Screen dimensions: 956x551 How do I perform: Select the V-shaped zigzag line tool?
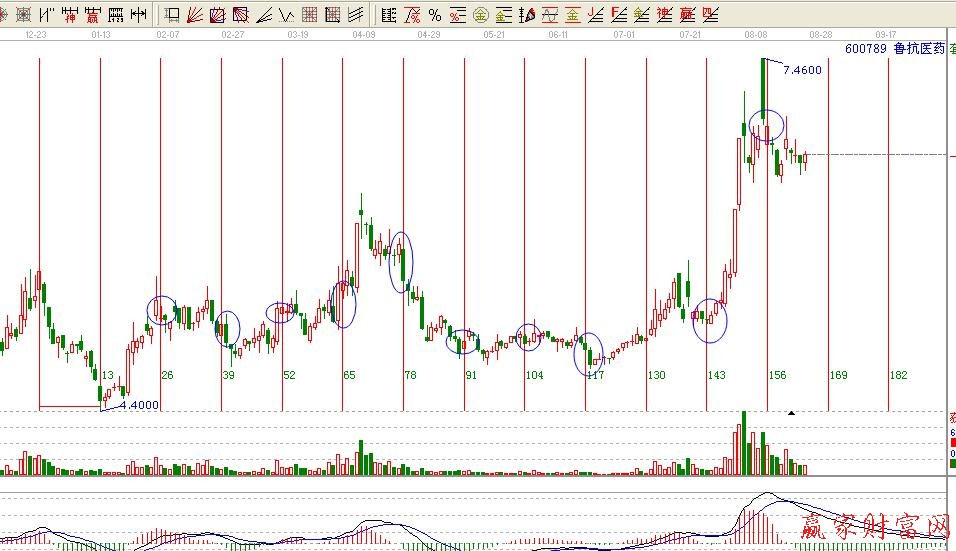(286, 15)
